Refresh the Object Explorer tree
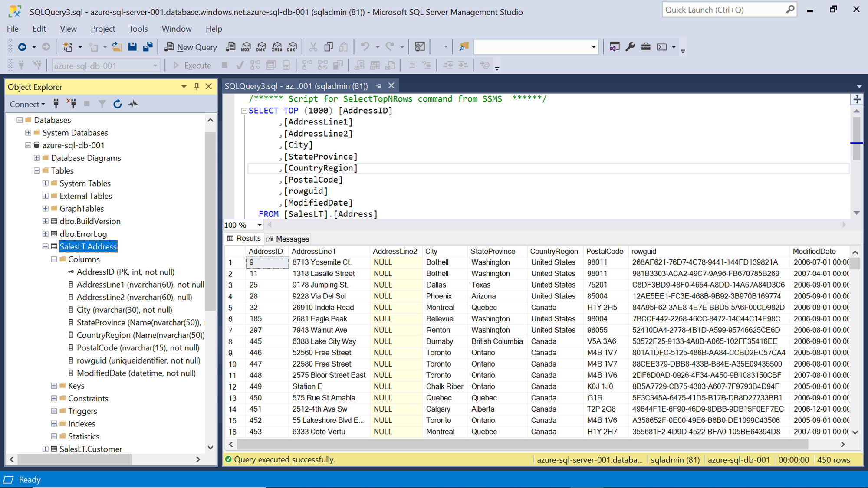Screen dimensions: 868x488 (x=118, y=103)
